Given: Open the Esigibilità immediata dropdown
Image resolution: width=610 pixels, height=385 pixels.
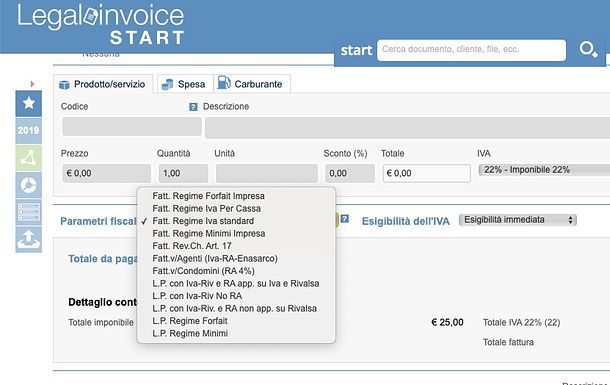Looking at the screenshot, I should [518, 220].
